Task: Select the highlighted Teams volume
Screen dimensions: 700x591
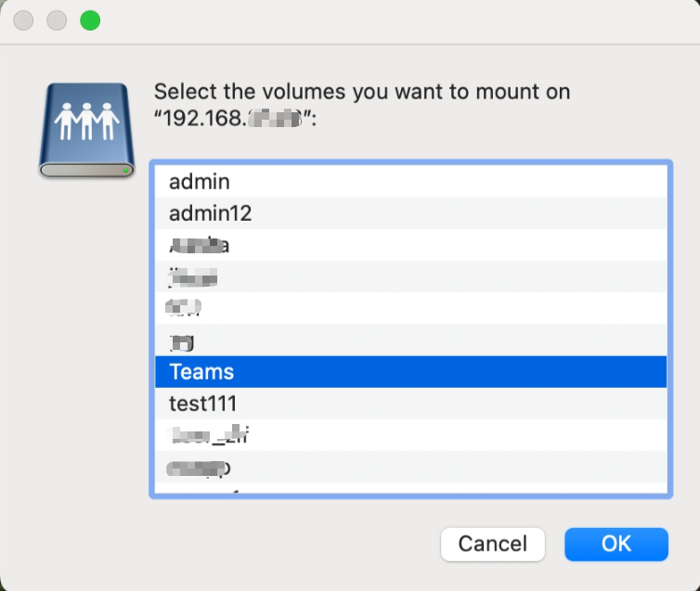Action: pos(201,372)
